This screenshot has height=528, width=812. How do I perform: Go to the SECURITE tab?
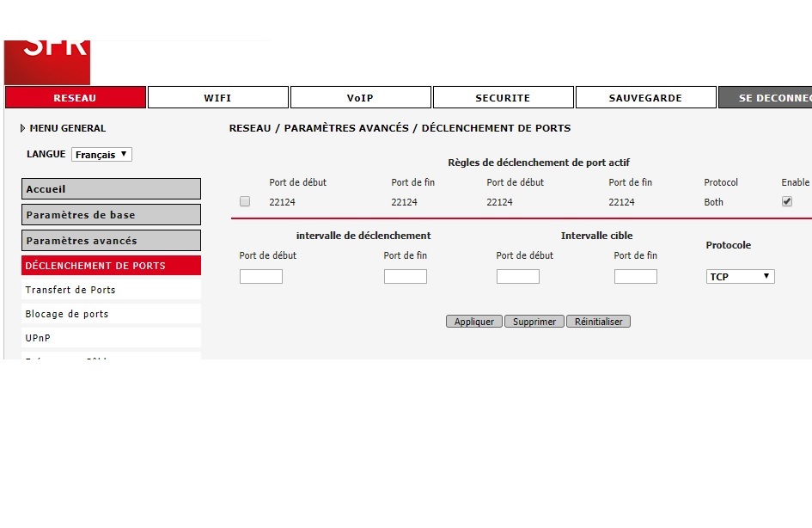tap(503, 98)
